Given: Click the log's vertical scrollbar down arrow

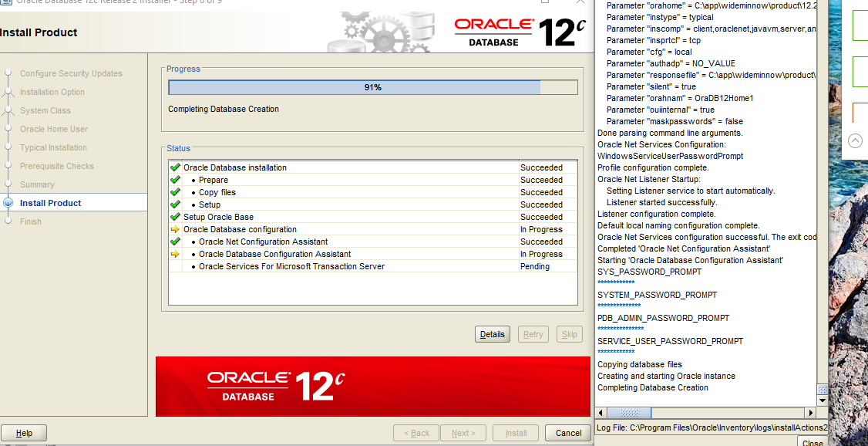Looking at the screenshot, I should pos(822,400).
